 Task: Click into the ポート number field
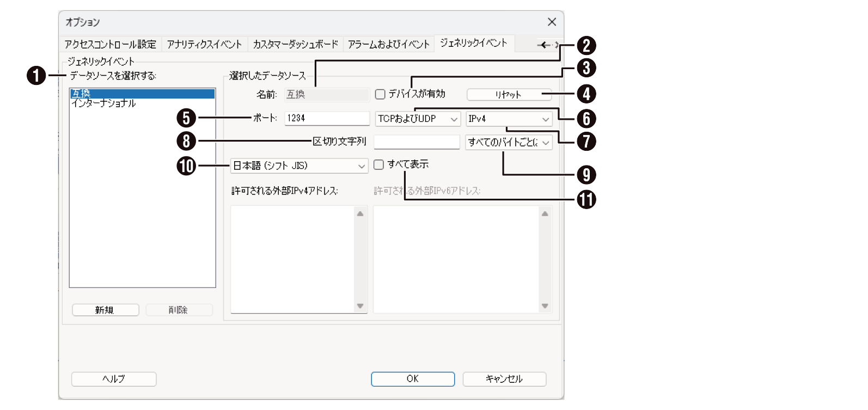pos(327,118)
